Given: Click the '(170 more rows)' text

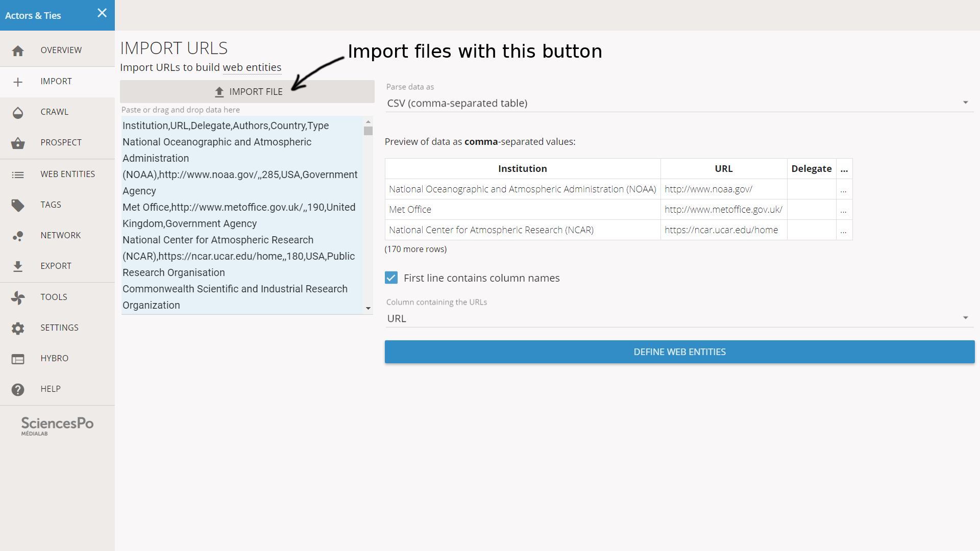Looking at the screenshot, I should 415,249.
